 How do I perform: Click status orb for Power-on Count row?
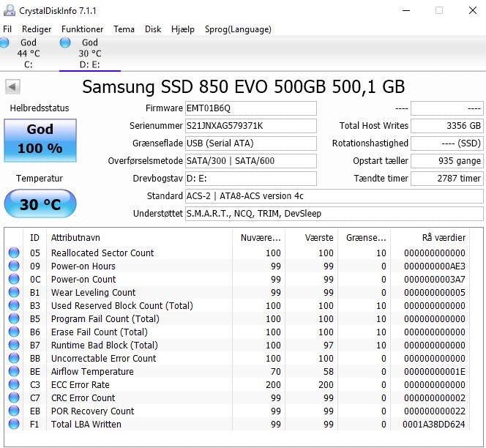click(14, 279)
